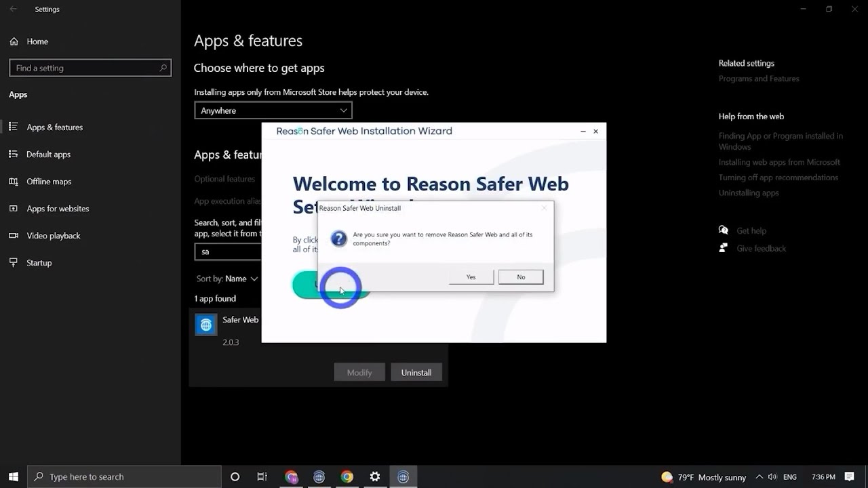Open Turning off app recommendations link

778,178
